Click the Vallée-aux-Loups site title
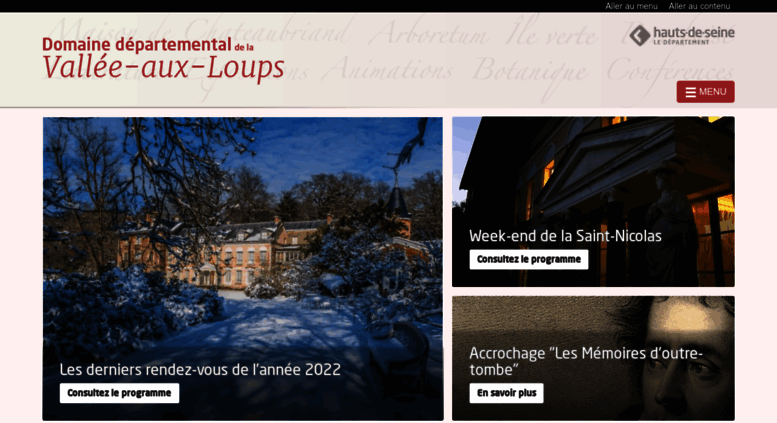The image size is (777, 423). (164, 67)
